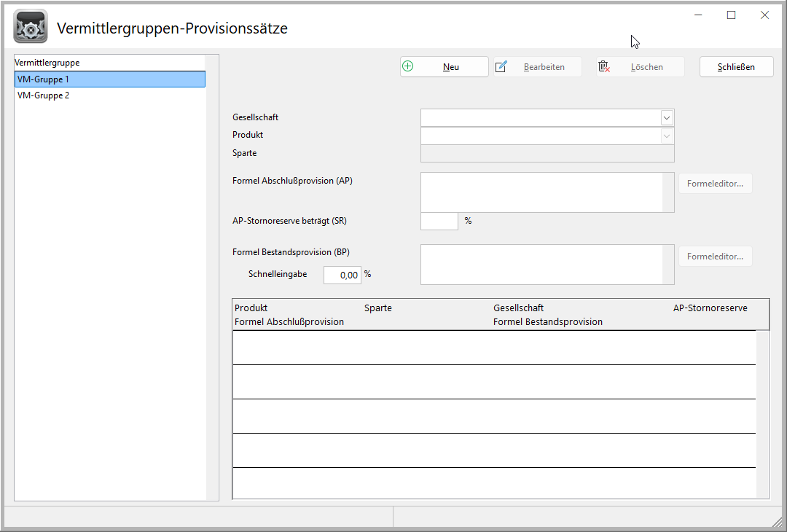Click the Vermittlergruppe list scrollbar

pyautogui.click(x=212, y=277)
